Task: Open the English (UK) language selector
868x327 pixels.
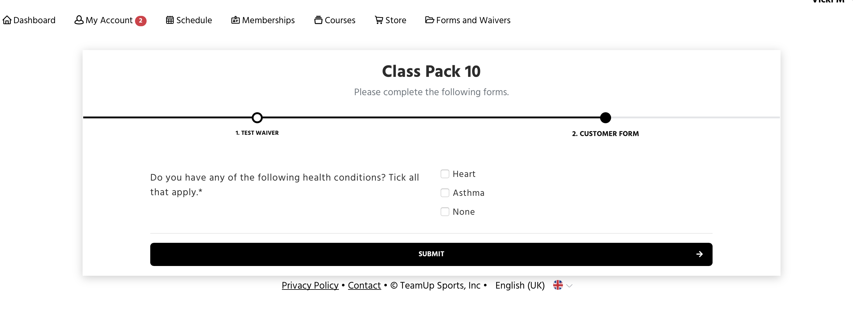Action: (520, 286)
